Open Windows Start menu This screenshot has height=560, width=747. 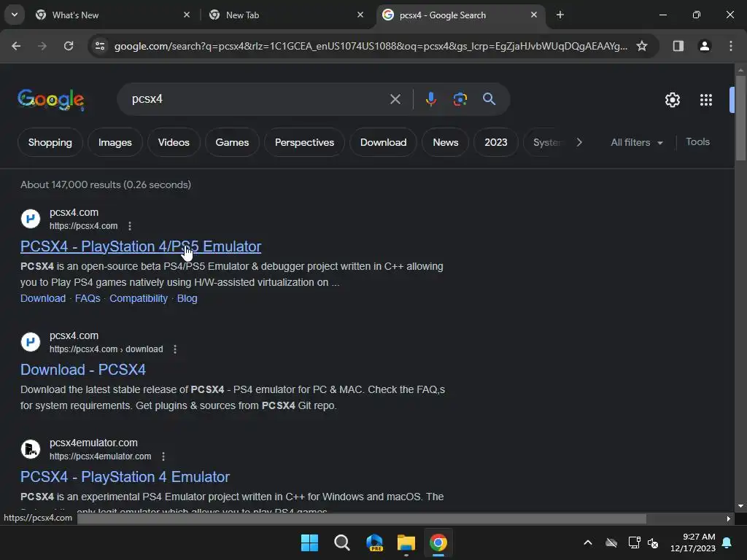309,542
